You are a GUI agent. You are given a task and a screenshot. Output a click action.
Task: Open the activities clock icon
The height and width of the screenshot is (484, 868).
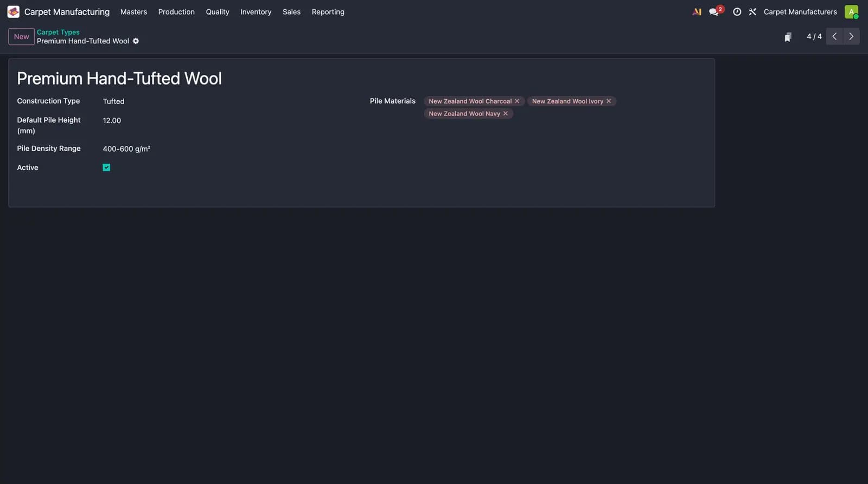pos(737,11)
